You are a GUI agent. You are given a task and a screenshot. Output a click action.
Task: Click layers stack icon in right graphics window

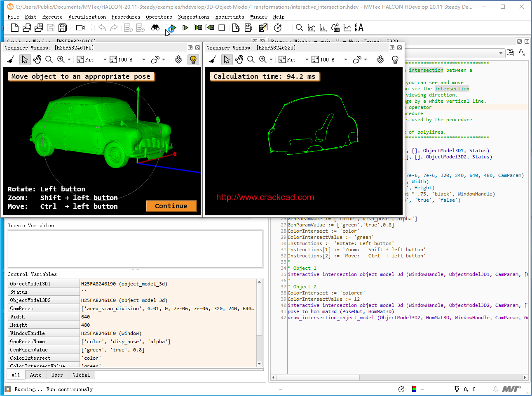(380, 59)
